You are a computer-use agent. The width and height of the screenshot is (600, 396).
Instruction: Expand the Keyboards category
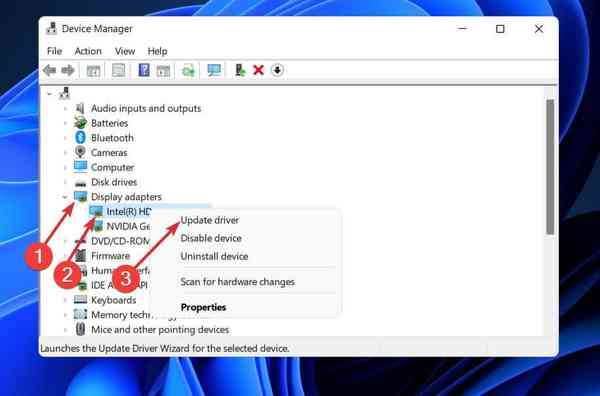(x=65, y=300)
